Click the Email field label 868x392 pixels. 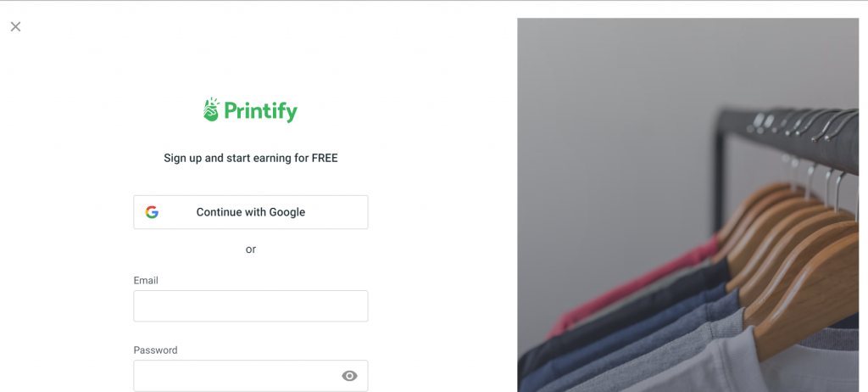pyautogui.click(x=146, y=280)
